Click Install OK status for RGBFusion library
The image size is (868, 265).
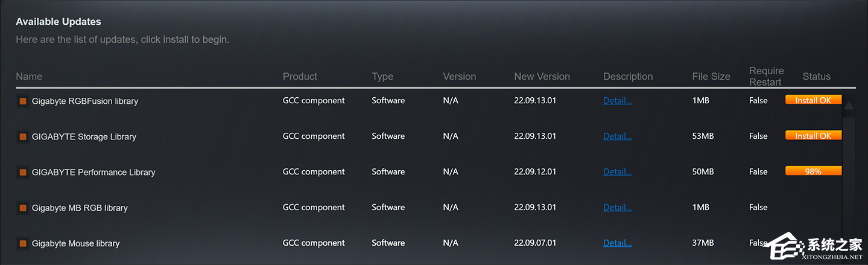(813, 100)
